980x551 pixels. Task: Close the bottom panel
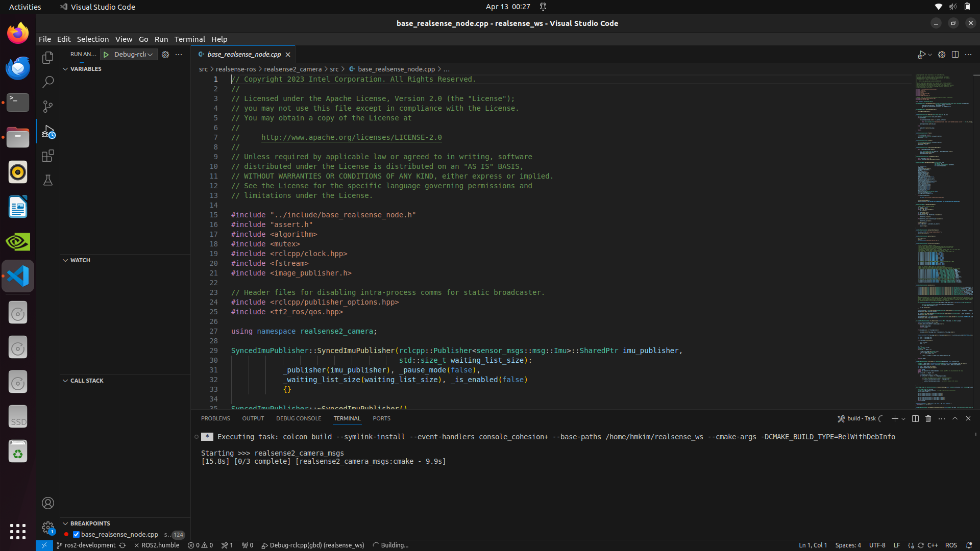coord(968,418)
